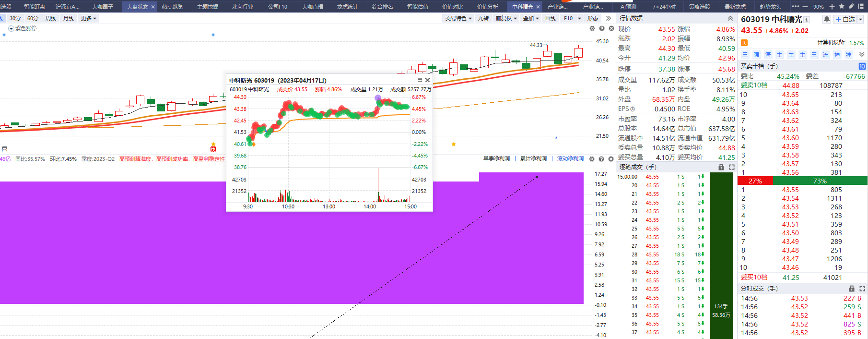Open the dropdown arrow next to F10
This screenshot has width=868, height=339.
tap(579, 18)
